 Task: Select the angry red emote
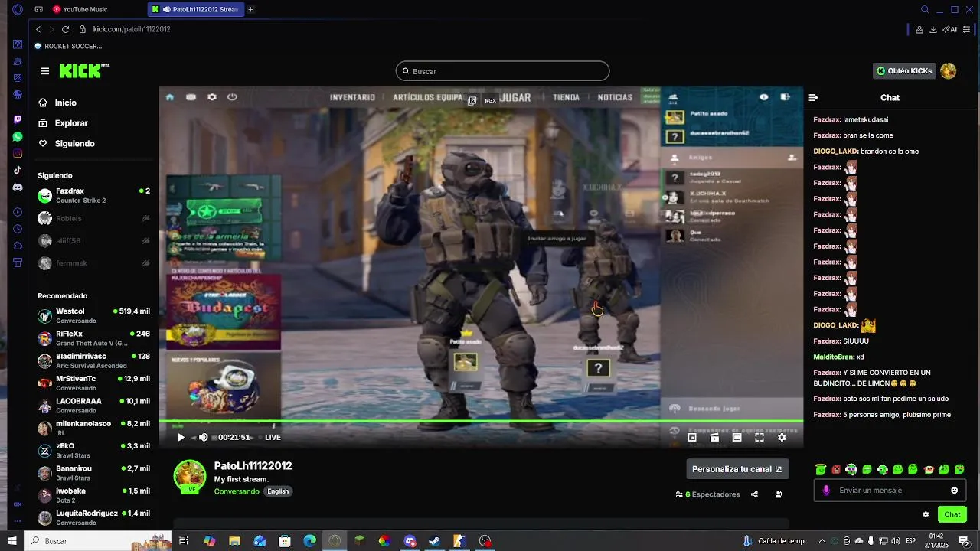[x=836, y=470]
